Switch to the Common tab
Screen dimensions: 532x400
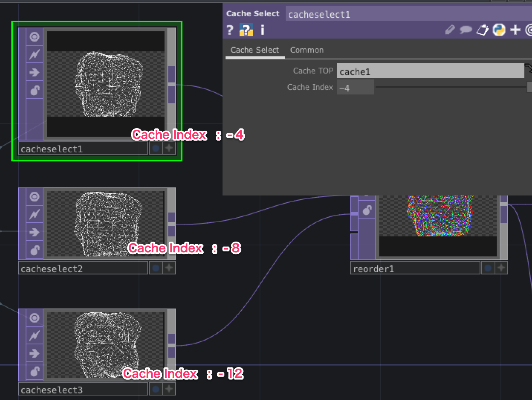click(306, 50)
